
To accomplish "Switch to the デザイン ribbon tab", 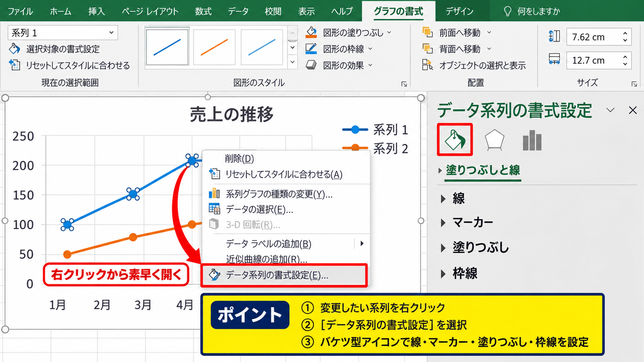I will 459,11.
